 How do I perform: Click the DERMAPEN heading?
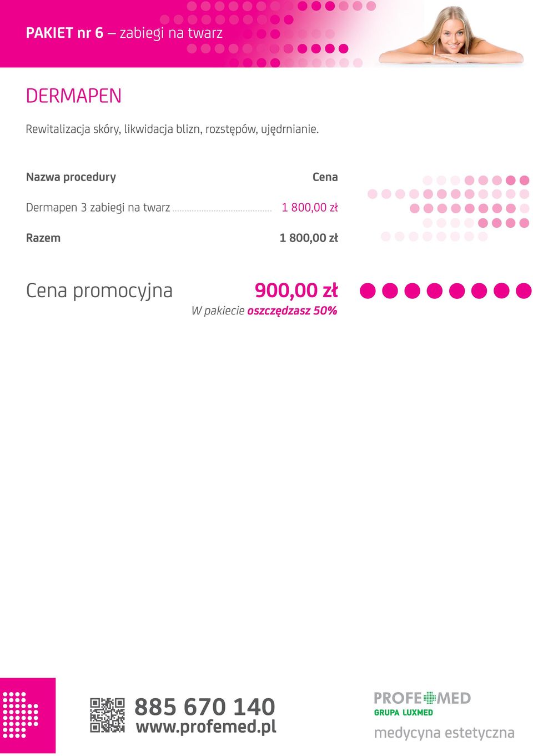coord(74,96)
